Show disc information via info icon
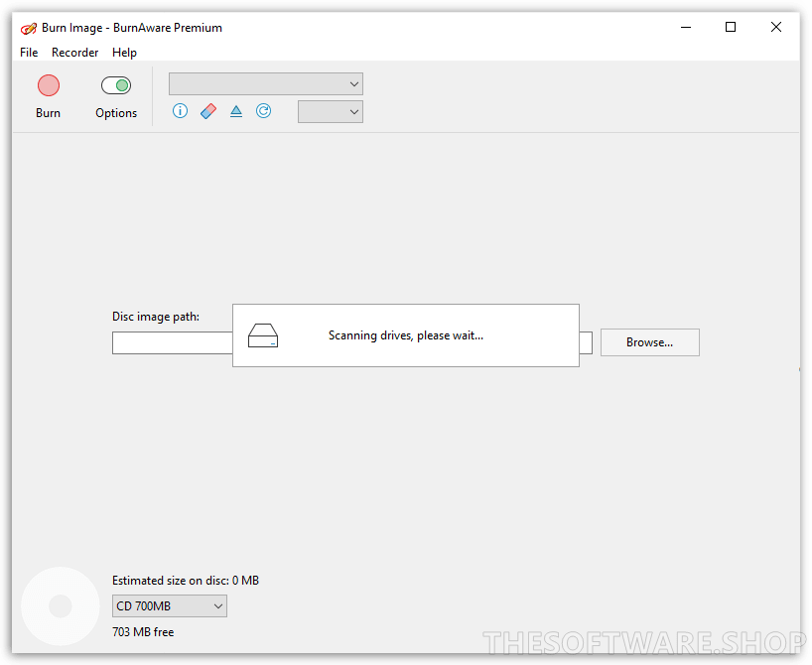Viewport: 812px width, 665px height. [x=180, y=111]
